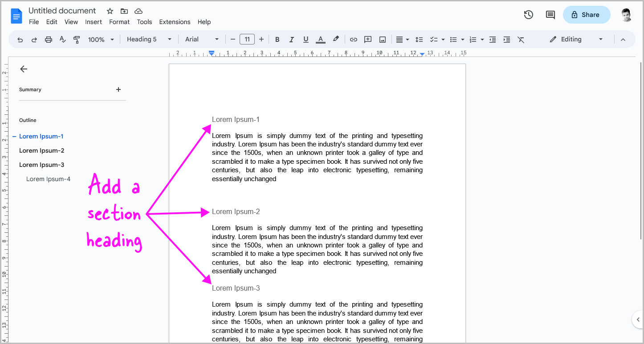Expand the Editing mode dropdown
This screenshot has height=344, width=644.
601,39
